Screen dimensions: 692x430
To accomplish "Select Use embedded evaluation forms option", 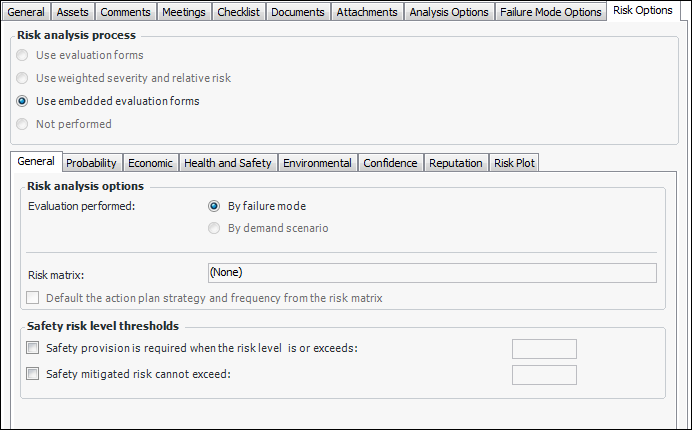I will click(x=22, y=101).
